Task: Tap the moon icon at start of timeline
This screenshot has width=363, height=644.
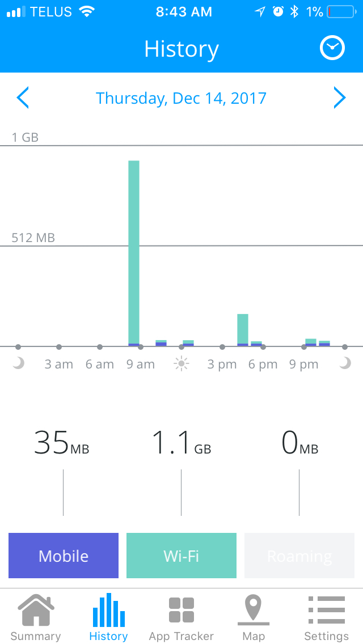Action: pyautogui.click(x=19, y=363)
